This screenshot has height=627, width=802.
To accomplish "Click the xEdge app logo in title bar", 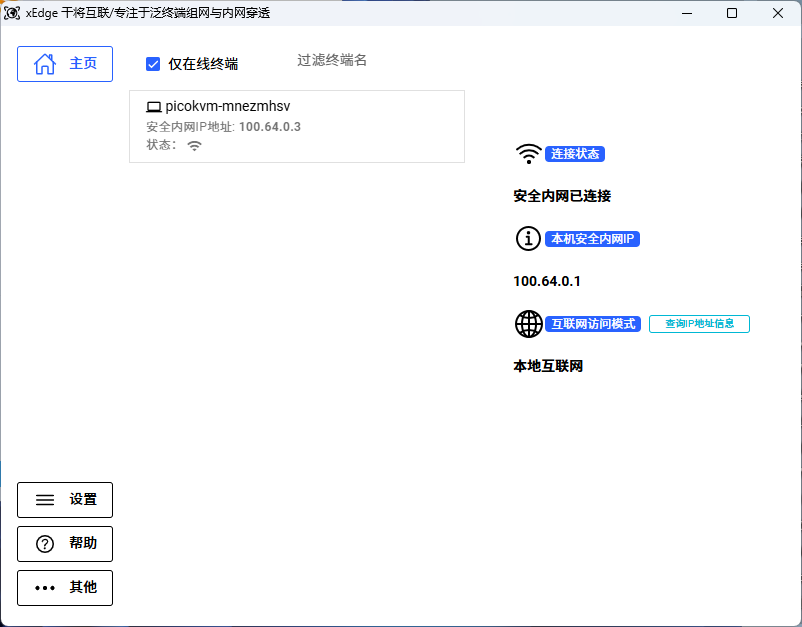I will pos(13,13).
